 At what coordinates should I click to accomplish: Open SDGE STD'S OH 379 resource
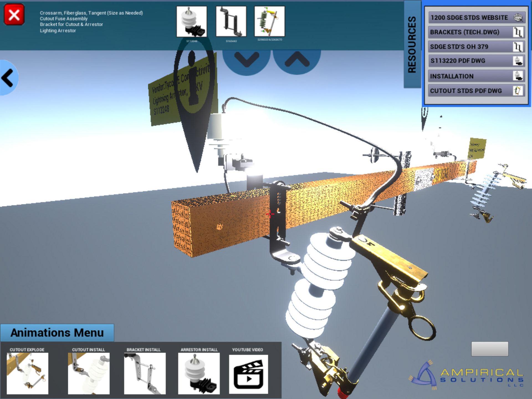tap(476, 47)
